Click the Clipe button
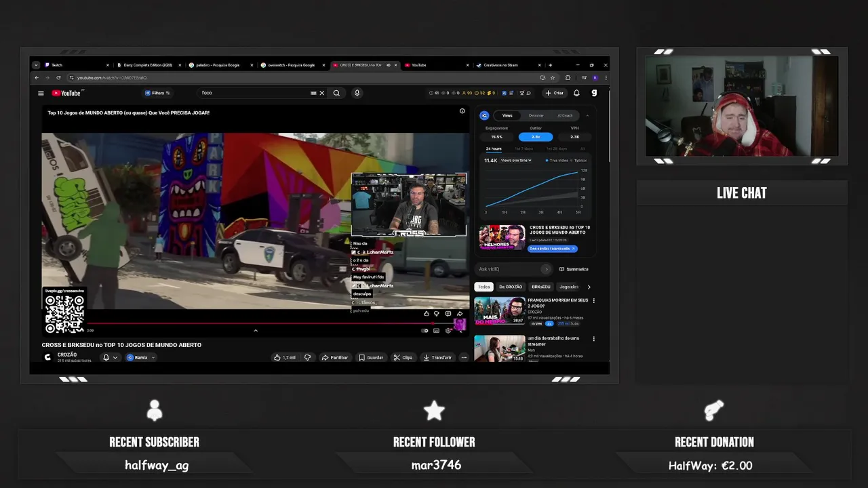The width and height of the screenshot is (868, 488). (x=403, y=357)
